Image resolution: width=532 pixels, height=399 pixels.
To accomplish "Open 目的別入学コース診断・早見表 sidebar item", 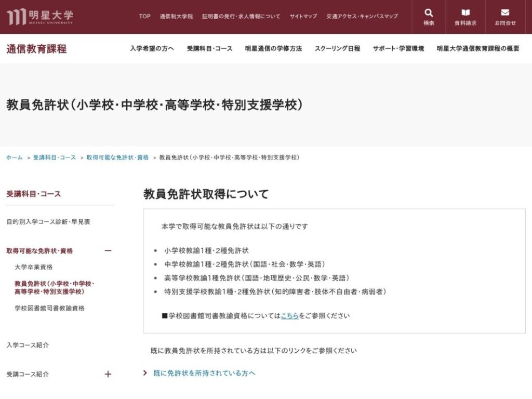I will point(48,222).
